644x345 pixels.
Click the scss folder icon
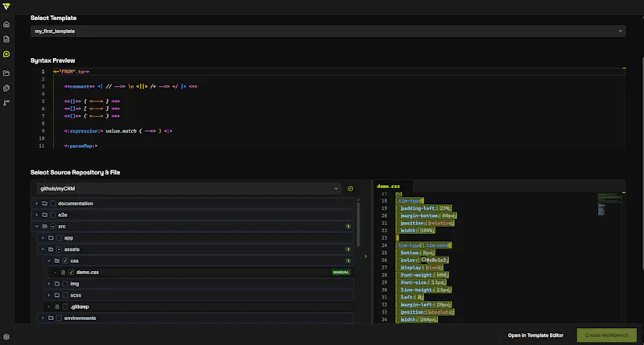tap(57, 295)
